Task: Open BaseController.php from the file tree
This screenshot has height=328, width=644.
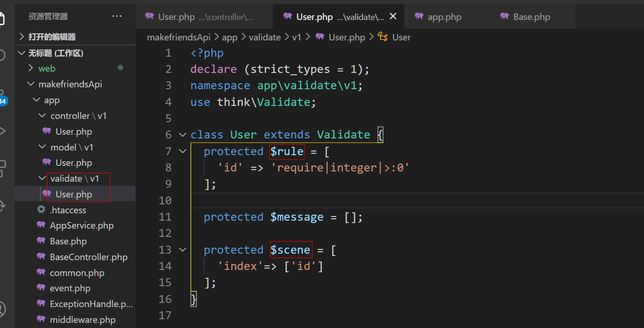Action: (x=88, y=257)
